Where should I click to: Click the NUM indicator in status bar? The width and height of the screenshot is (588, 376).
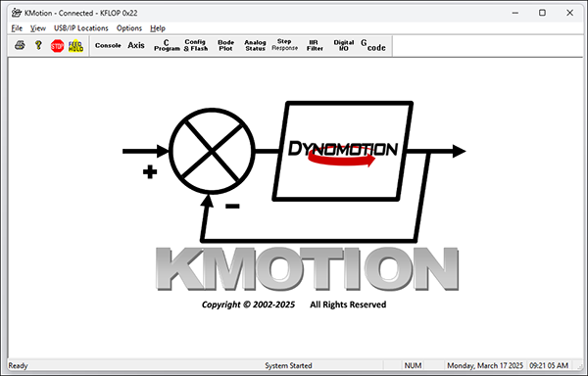coord(413,365)
